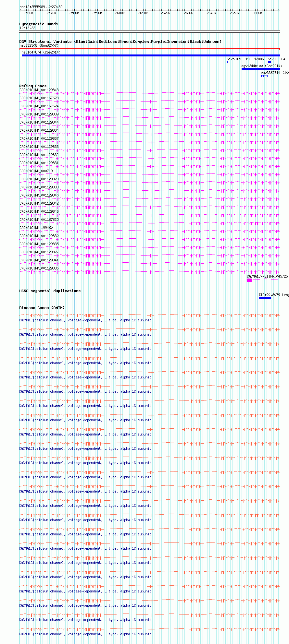The height and width of the screenshot is (644, 289).
Task: Open transcript CACNA1C|NM_001129834
Action: (39, 131)
